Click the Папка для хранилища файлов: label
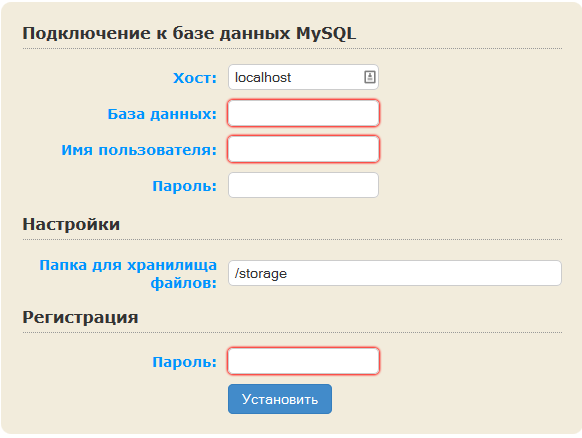Viewport: 582px width, 438px height. coord(128,274)
